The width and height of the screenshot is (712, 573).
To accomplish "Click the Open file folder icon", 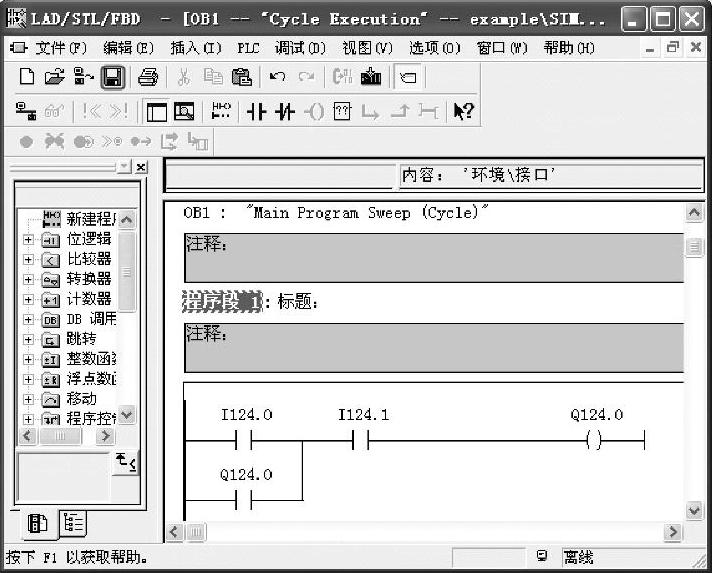I will click(x=54, y=77).
